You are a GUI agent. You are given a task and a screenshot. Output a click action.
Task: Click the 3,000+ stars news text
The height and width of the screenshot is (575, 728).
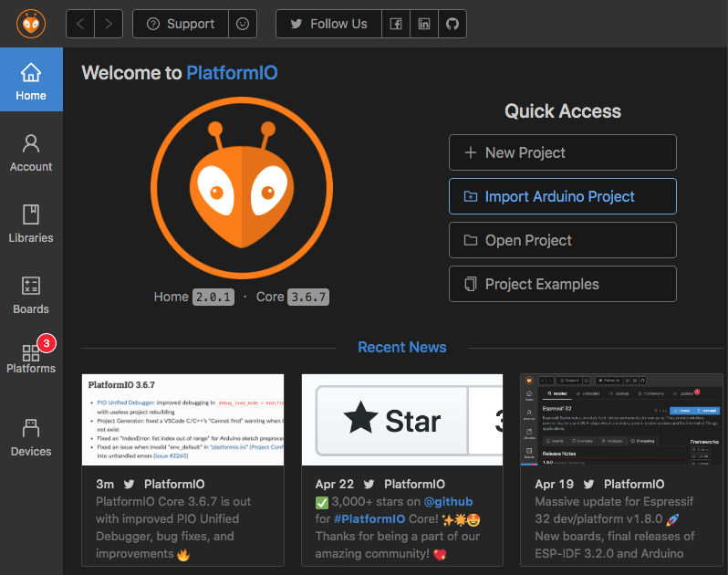(x=398, y=528)
